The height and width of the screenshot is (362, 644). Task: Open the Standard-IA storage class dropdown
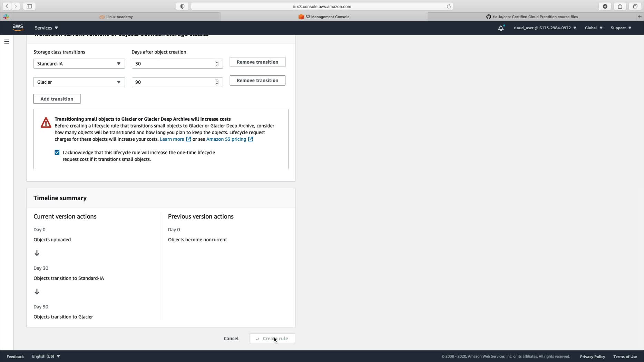(x=79, y=64)
